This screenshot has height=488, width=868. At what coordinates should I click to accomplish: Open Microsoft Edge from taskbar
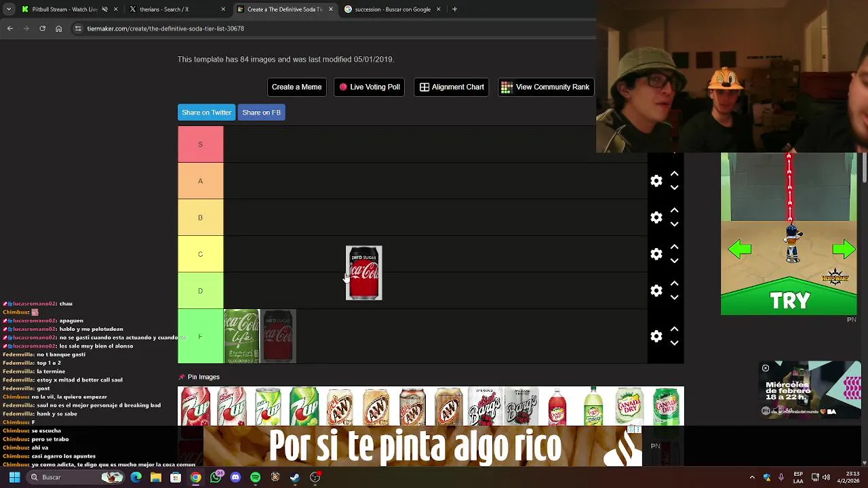136,477
